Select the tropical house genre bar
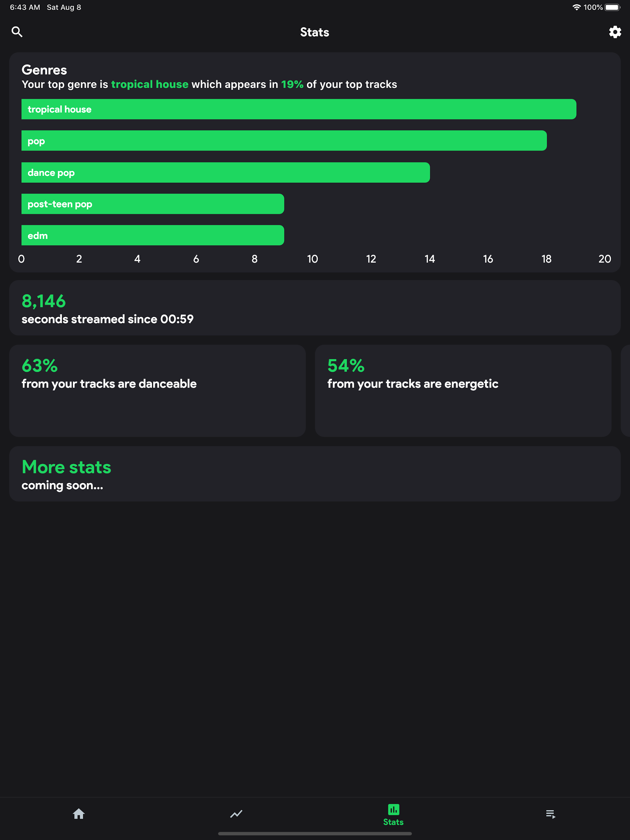This screenshot has height=840, width=630. point(299,109)
